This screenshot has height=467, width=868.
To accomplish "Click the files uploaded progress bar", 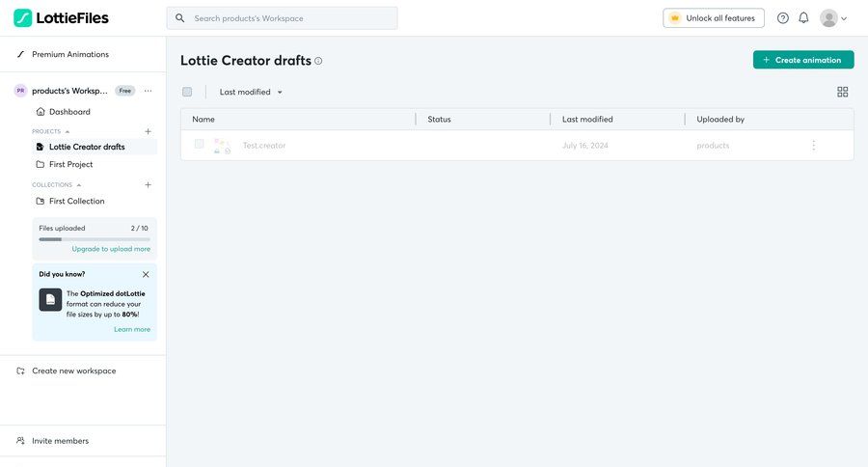I will (95, 239).
